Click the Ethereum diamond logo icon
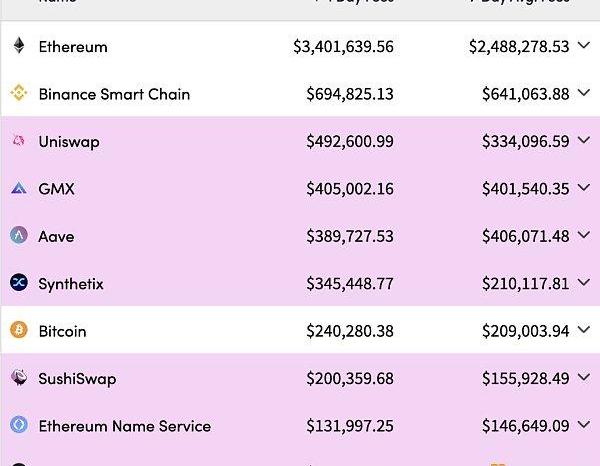Image resolution: width=600 pixels, height=466 pixels. pyautogui.click(x=18, y=46)
